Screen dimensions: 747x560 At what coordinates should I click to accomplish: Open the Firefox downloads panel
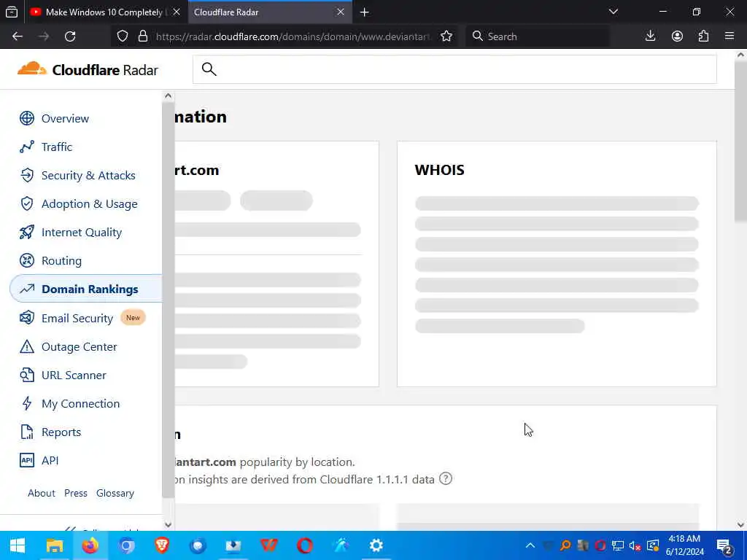[x=650, y=36]
